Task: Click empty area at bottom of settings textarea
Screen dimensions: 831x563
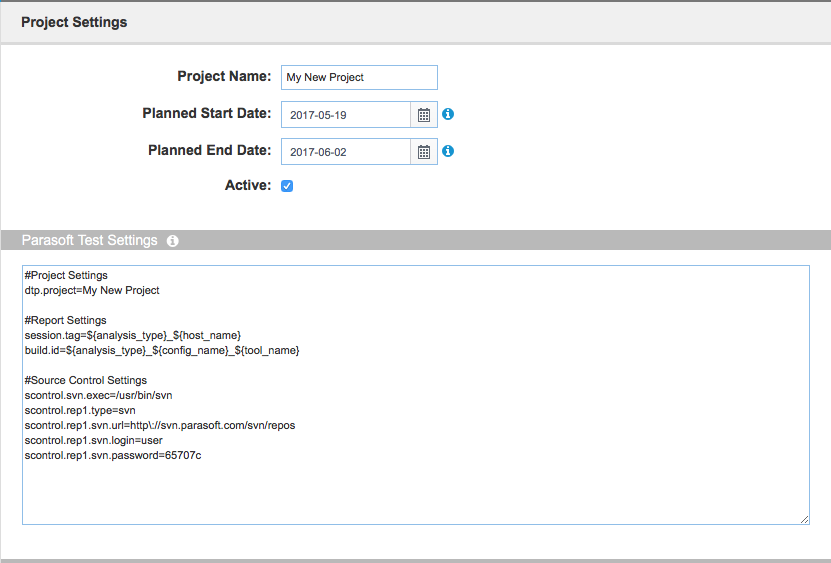Action: coord(416,493)
